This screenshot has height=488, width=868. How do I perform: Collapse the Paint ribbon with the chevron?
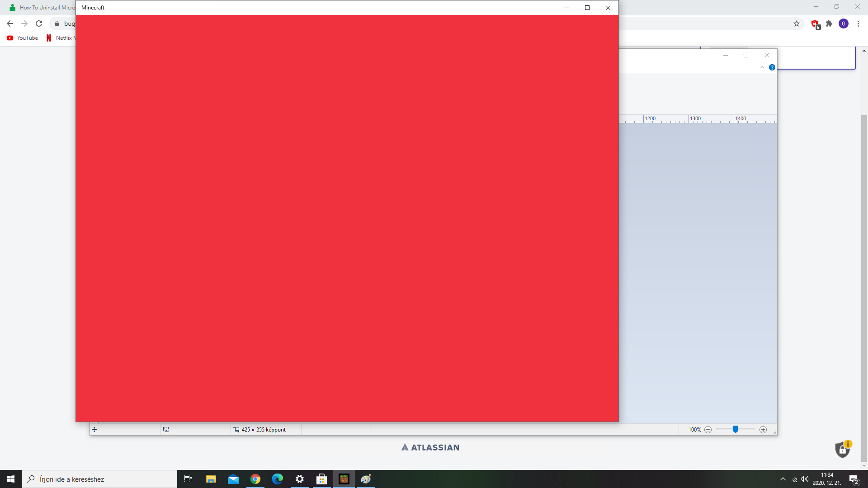[x=762, y=67]
